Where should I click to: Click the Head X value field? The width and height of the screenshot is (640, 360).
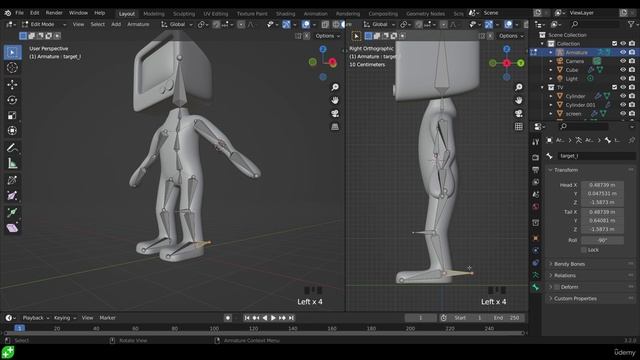pyautogui.click(x=602, y=185)
